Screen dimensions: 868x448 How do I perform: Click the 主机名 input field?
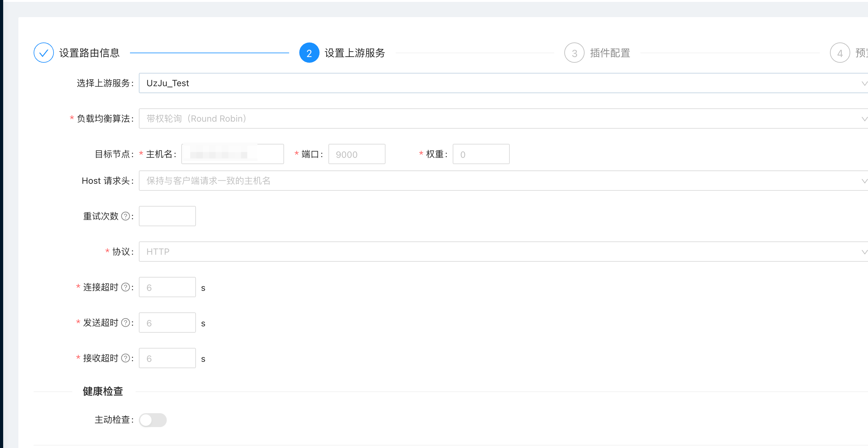(x=232, y=154)
